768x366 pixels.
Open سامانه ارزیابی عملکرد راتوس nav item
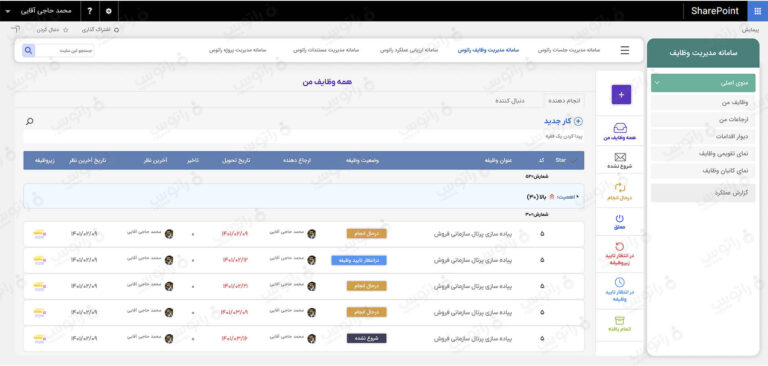(x=409, y=50)
